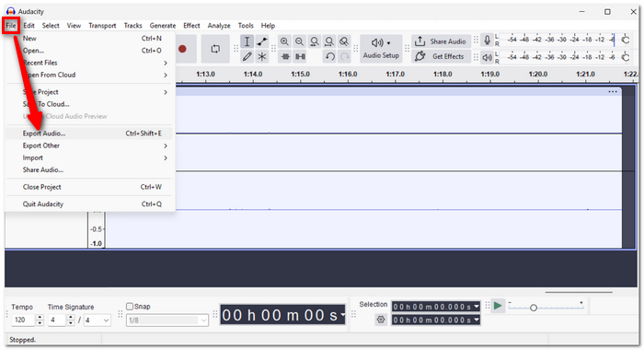Open the Transport menu
The image size is (644, 350).
point(102,26)
